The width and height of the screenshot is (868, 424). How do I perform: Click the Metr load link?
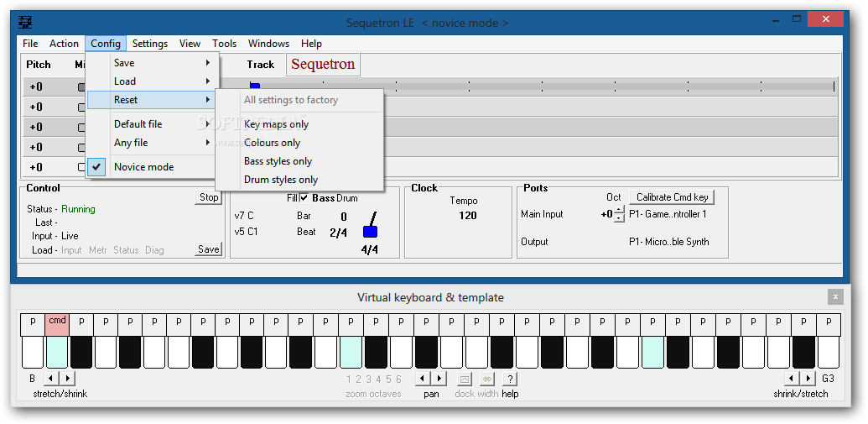(98, 250)
